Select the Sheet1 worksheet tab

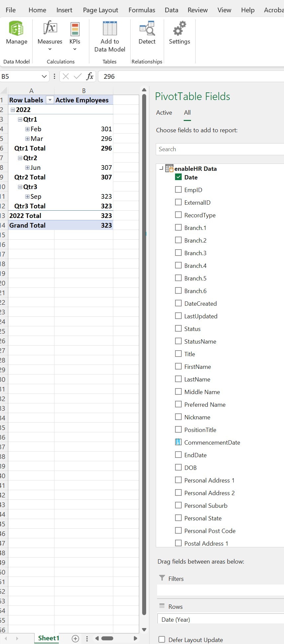[x=48, y=638]
